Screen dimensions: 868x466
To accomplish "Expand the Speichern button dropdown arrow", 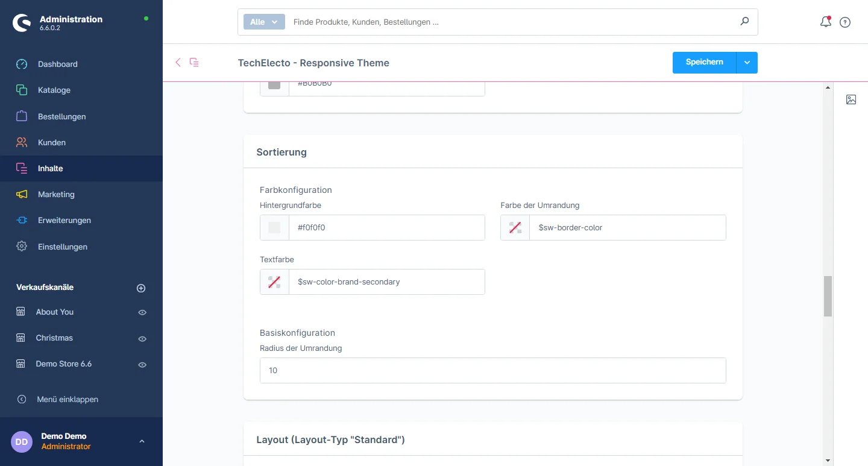I will [747, 63].
